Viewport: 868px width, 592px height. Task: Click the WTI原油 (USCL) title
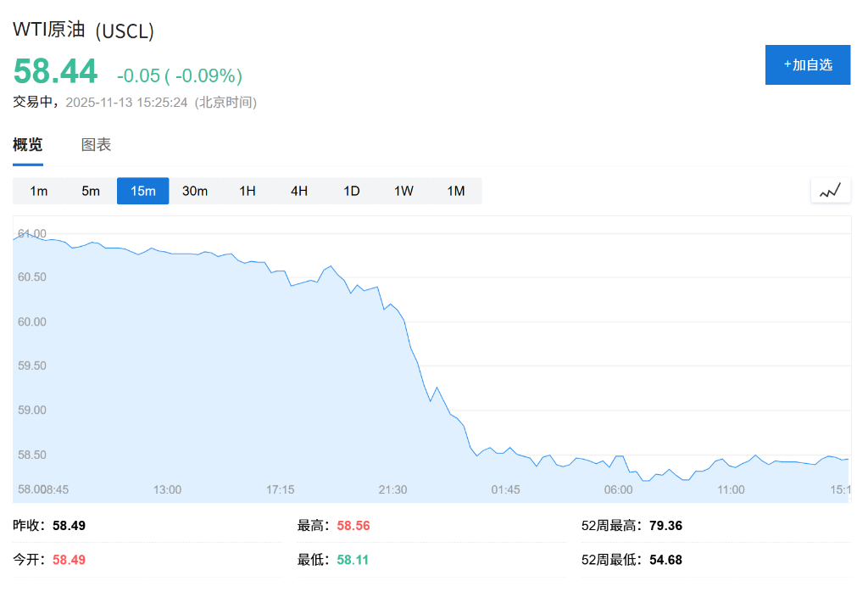tap(84, 31)
